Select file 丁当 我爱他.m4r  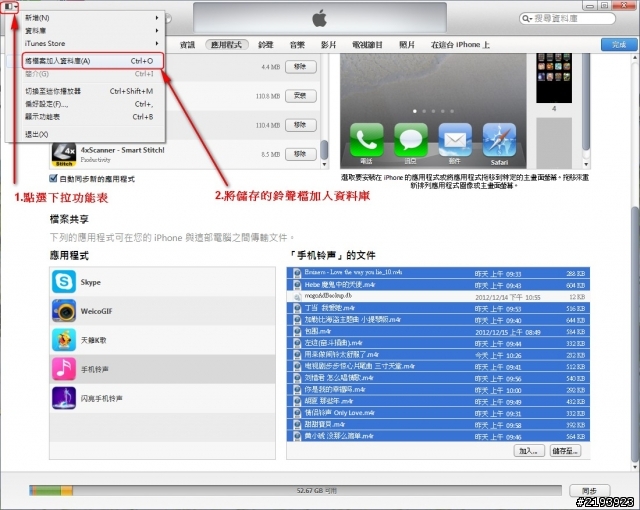pyautogui.click(x=438, y=308)
